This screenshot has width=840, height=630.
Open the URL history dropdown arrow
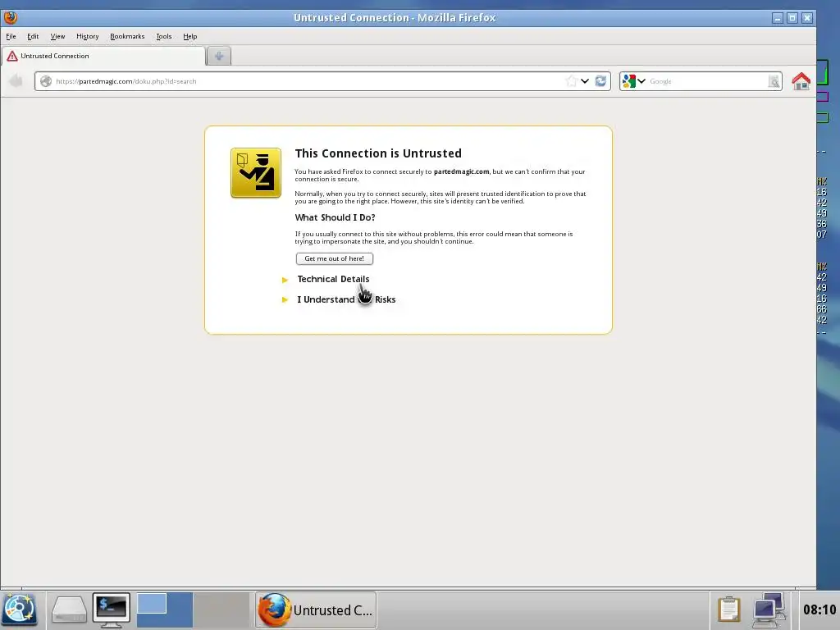585,81
